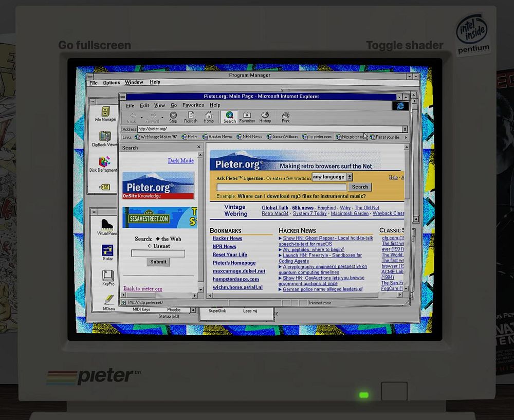Image resolution: width=514 pixels, height=420 pixels.
Task: Click the monitor power button
Action: point(394,391)
